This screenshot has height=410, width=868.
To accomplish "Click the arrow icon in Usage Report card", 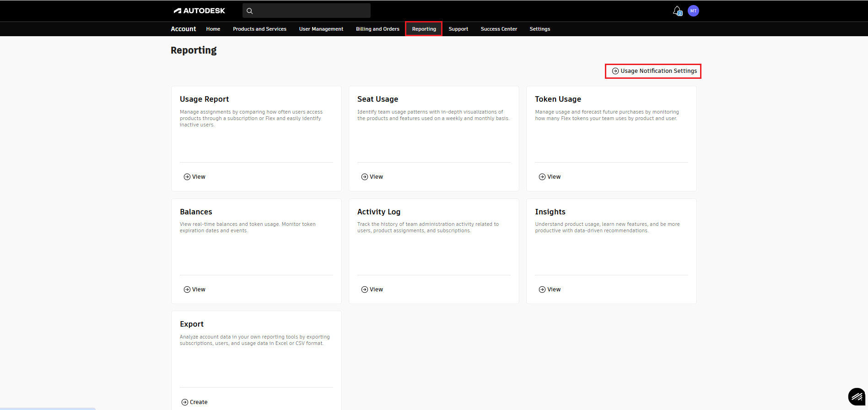I will pos(187,177).
